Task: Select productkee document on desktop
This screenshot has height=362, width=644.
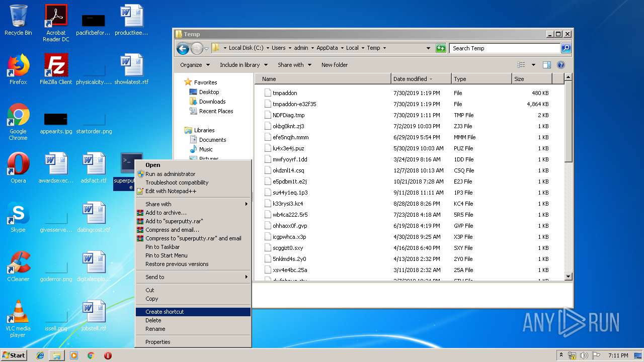Action: point(131,20)
